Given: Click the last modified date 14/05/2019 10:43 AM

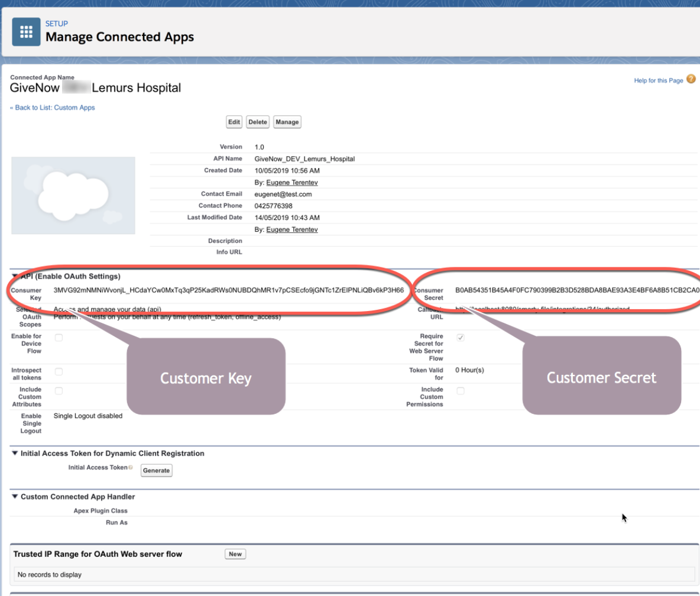Looking at the screenshot, I should pos(287,218).
